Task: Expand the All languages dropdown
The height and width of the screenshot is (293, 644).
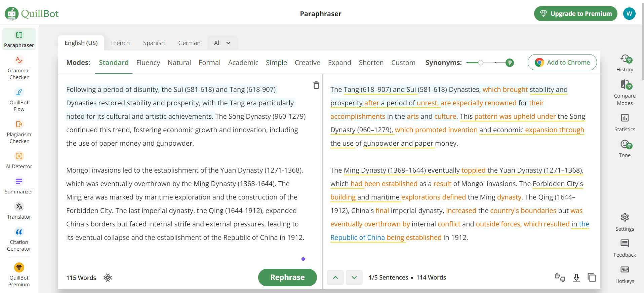Action: coord(222,43)
